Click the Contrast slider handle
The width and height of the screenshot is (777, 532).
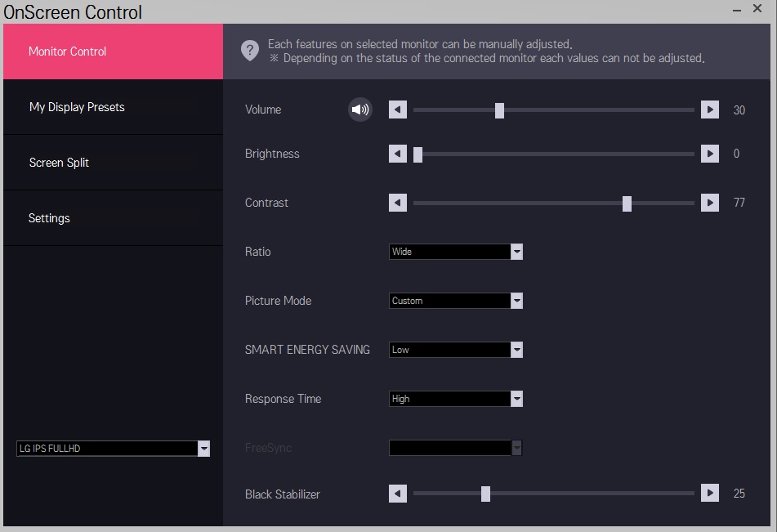click(627, 203)
